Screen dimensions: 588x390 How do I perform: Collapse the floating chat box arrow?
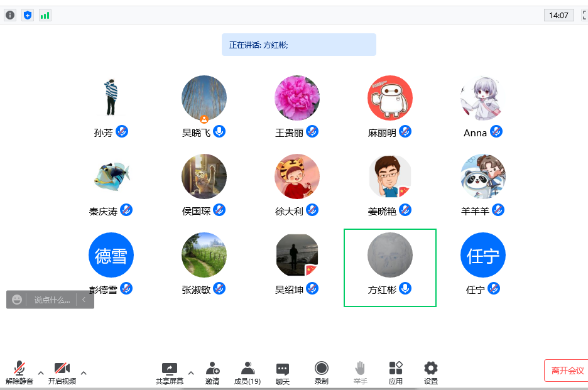coord(84,299)
